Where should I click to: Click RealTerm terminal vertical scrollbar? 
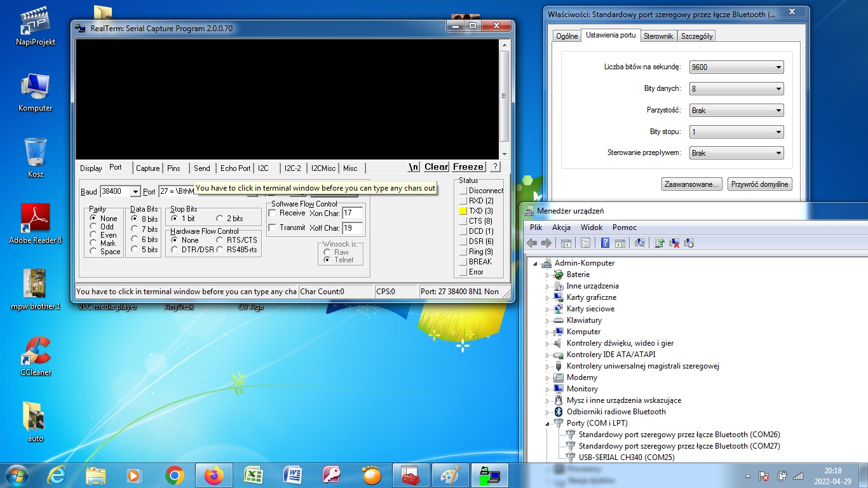click(504, 98)
